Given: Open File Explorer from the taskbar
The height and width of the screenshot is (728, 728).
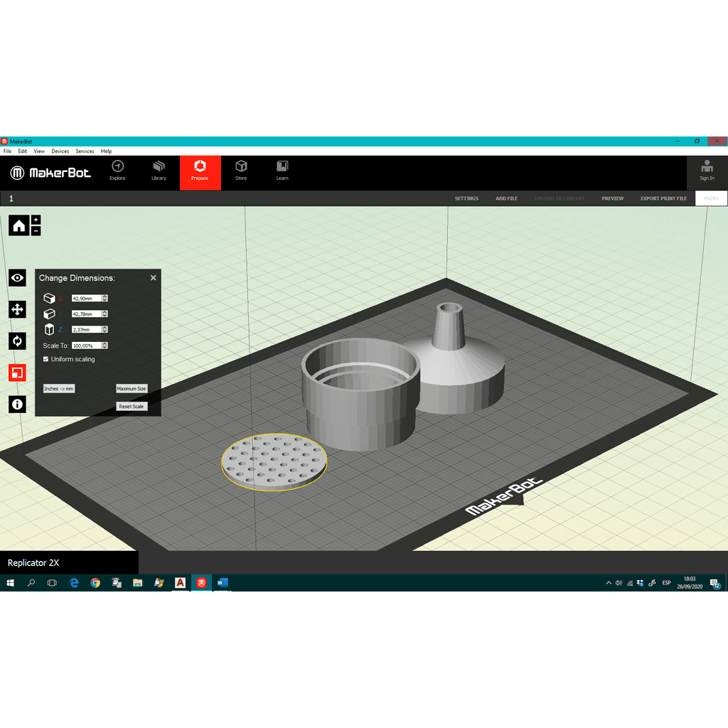Looking at the screenshot, I should tap(137, 583).
